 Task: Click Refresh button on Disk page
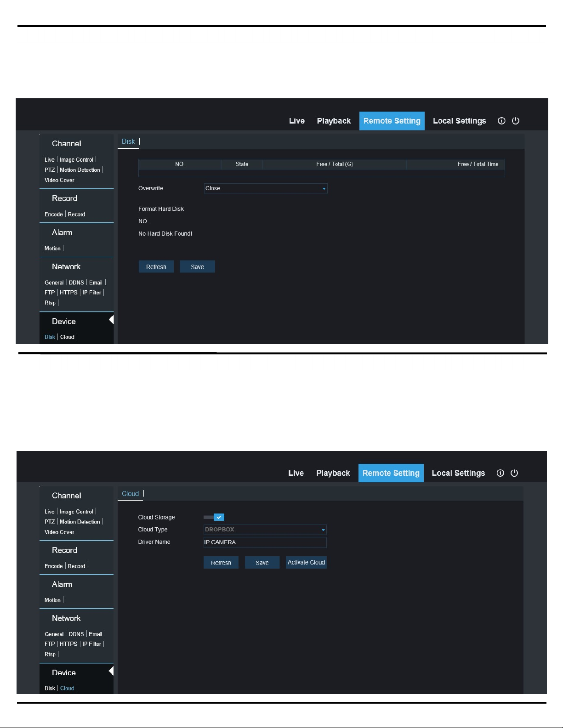[156, 267]
